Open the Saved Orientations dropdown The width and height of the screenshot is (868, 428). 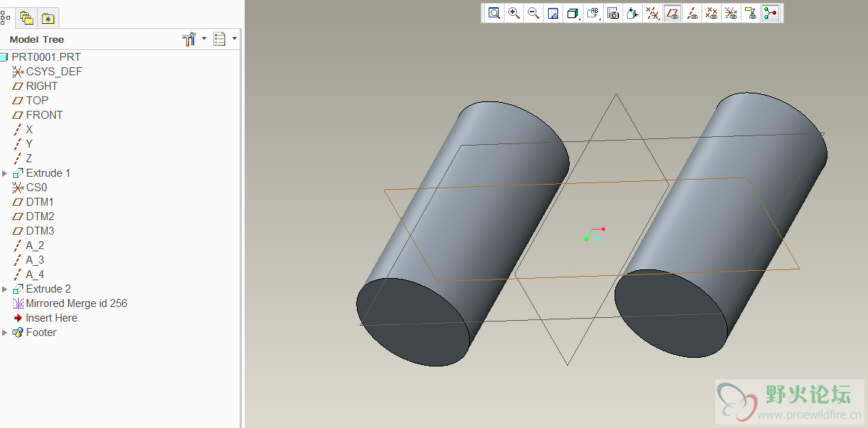594,13
